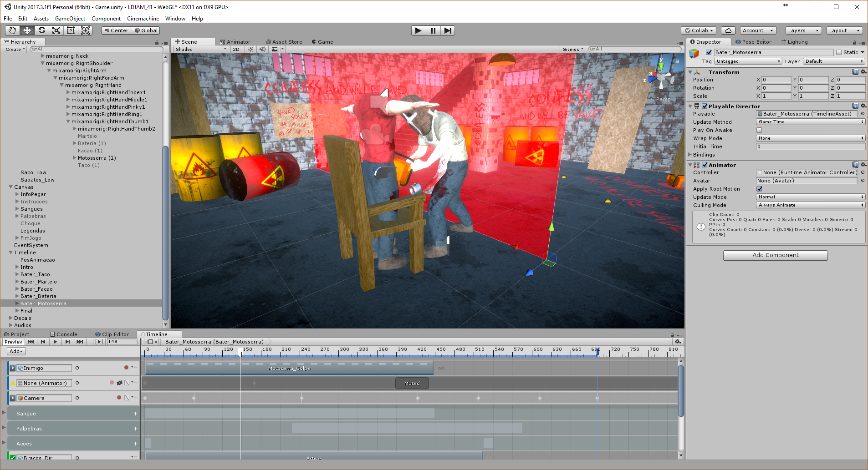This screenshot has width=868, height=470.
Task: Expand the Sangue track group
Action: (x=4, y=413)
